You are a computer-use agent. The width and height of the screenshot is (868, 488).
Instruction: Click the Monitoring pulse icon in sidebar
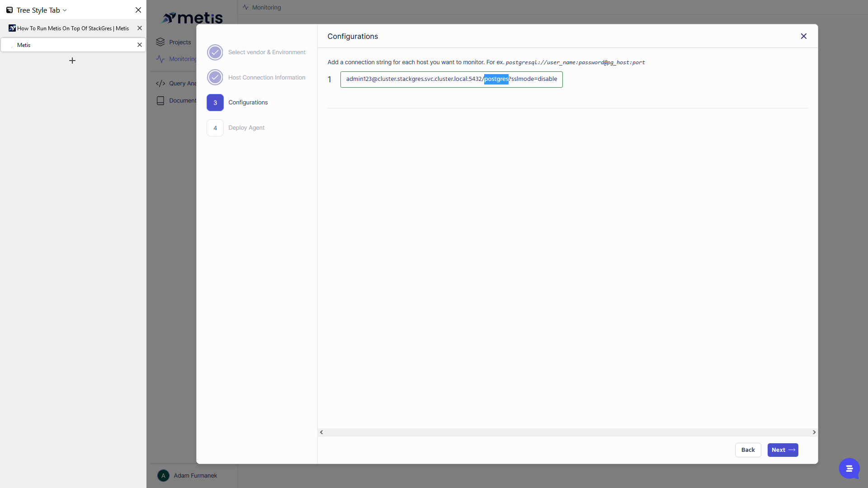click(160, 59)
